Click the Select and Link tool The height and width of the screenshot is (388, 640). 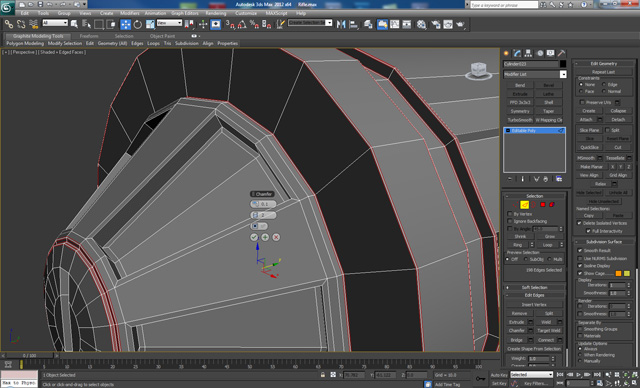(x=9, y=24)
